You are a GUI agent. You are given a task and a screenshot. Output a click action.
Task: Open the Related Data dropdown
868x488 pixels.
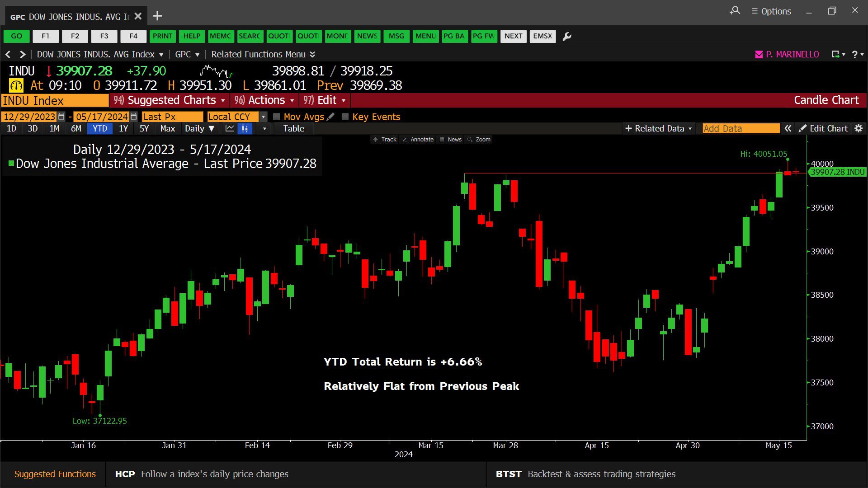659,128
